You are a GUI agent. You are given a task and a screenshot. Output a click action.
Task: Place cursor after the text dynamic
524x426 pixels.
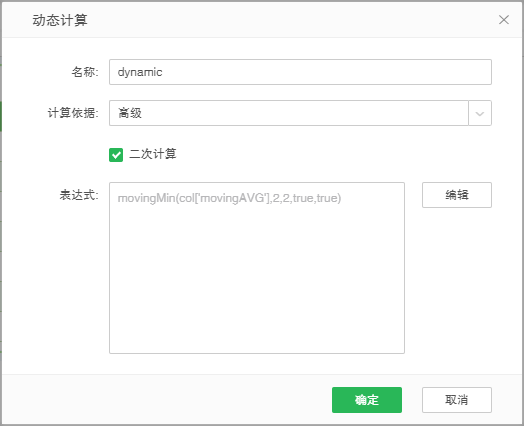point(163,72)
